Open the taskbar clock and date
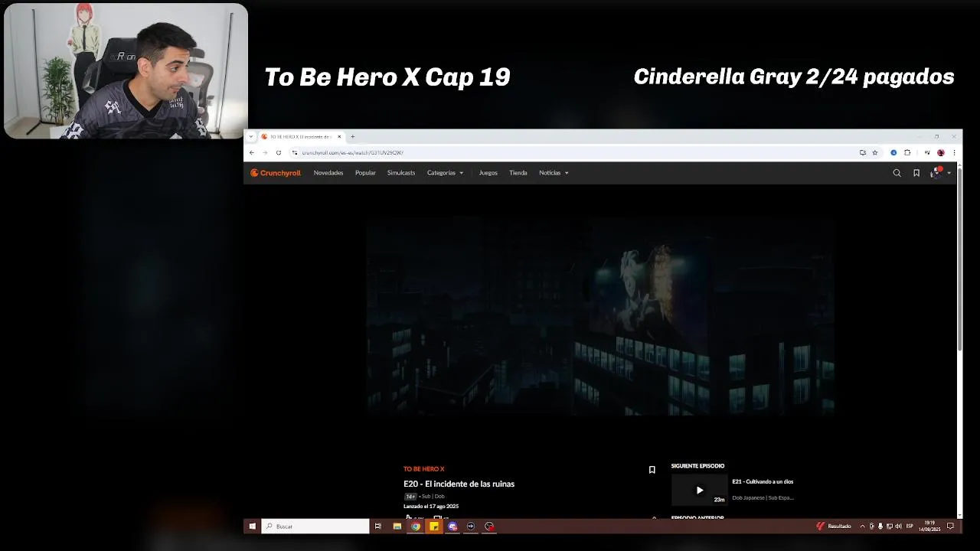 click(x=929, y=526)
